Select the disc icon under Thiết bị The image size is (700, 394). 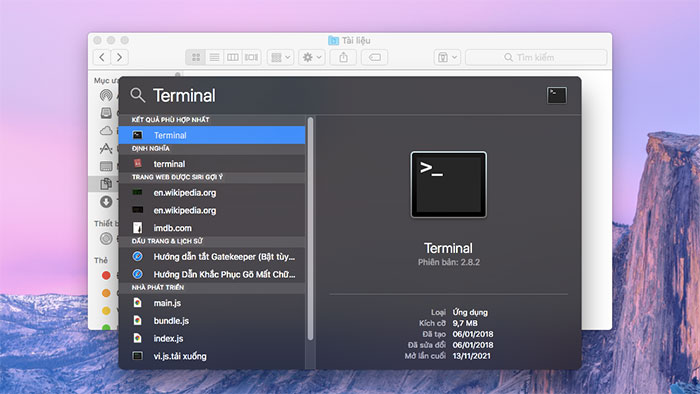coord(106,238)
